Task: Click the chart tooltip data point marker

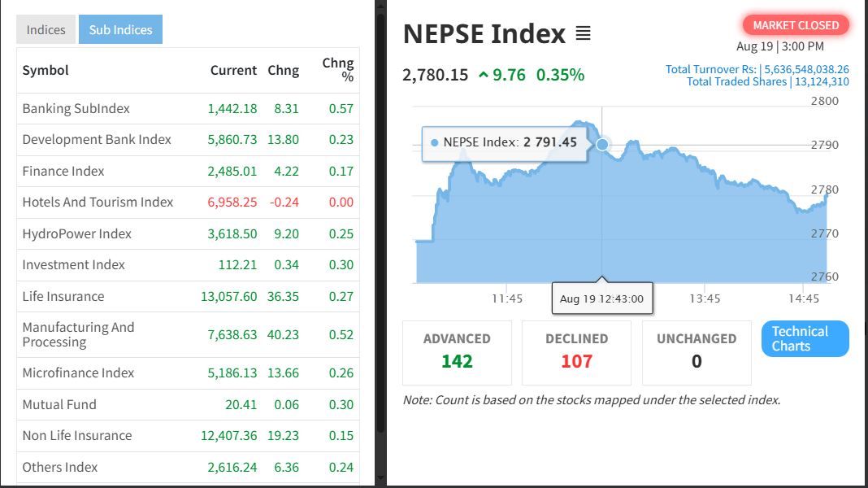Action: 602,145
